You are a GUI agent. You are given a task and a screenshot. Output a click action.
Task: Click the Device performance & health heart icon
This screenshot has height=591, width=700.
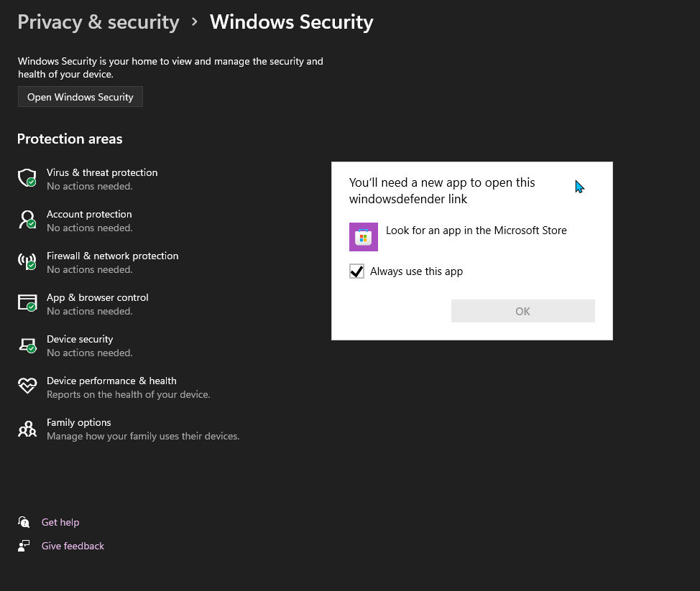pos(27,386)
